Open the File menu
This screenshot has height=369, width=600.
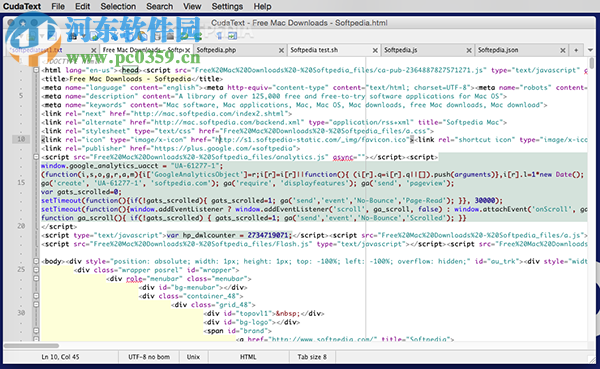pyautogui.click(x=58, y=6)
